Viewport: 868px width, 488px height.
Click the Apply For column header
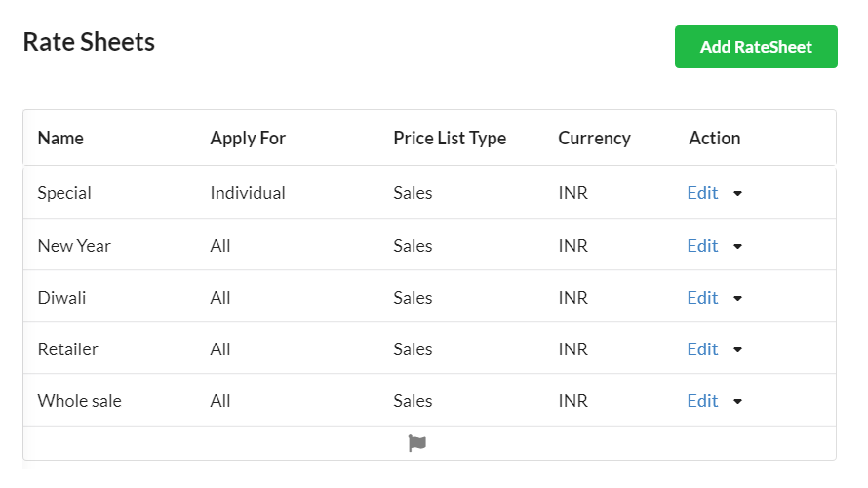point(248,139)
